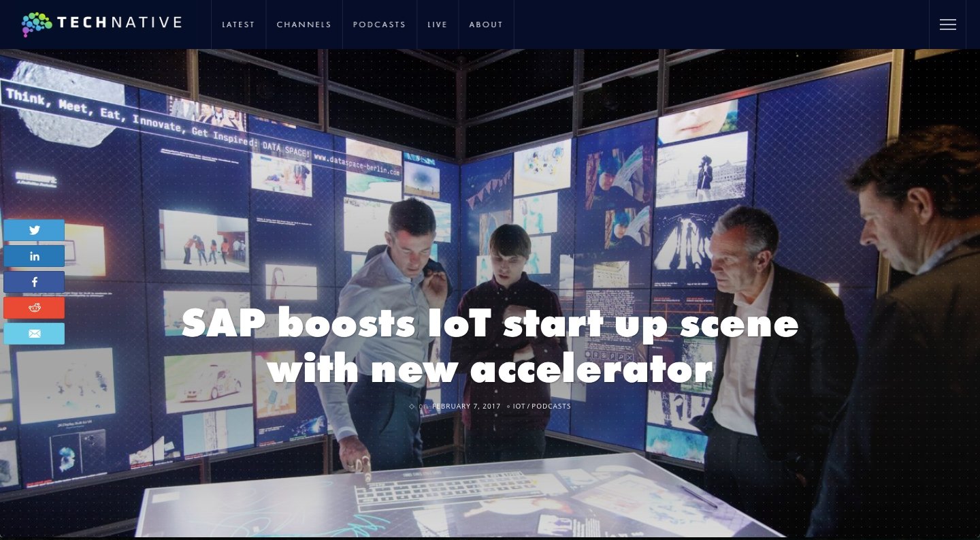Send the article via email icon
Image resolution: width=980 pixels, height=540 pixels.
tap(34, 334)
